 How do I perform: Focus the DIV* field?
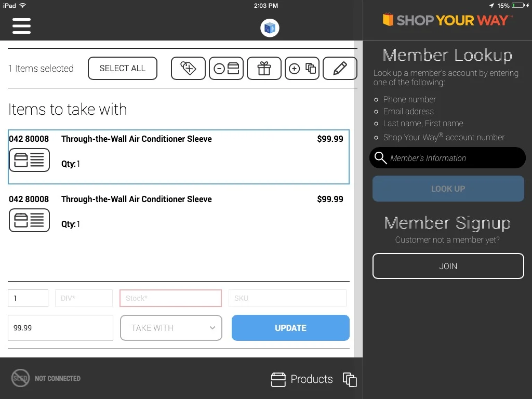point(84,298)
